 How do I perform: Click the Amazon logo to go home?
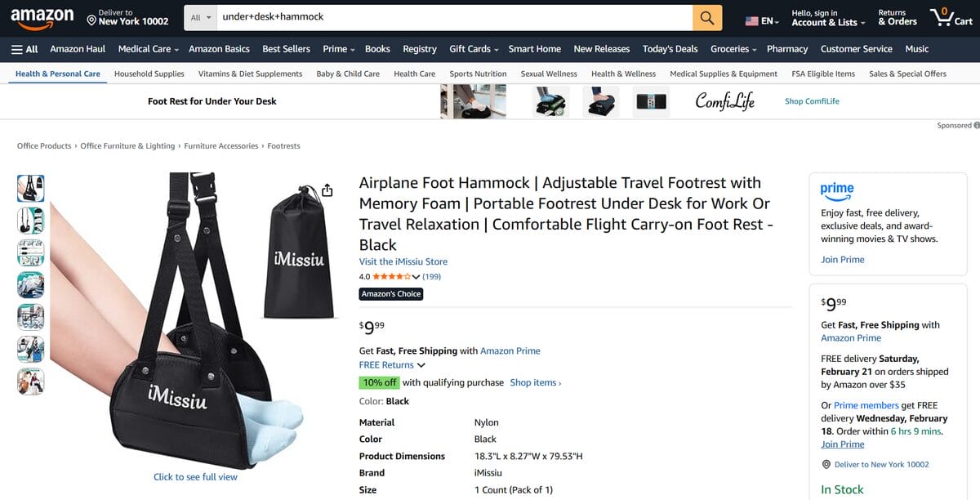(x=42, y=16)
